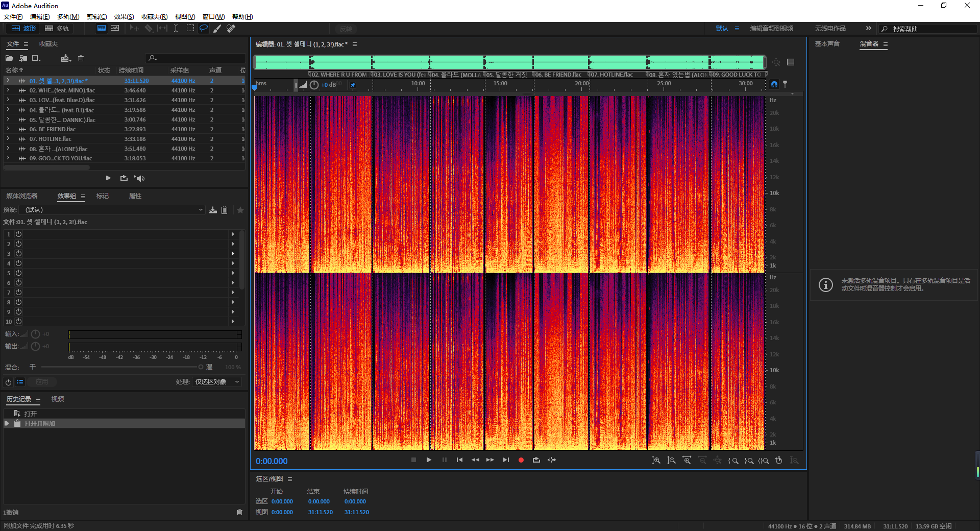Click the Record button in transport controls
Screen dimensions: 980x531
tap(521, 460)
